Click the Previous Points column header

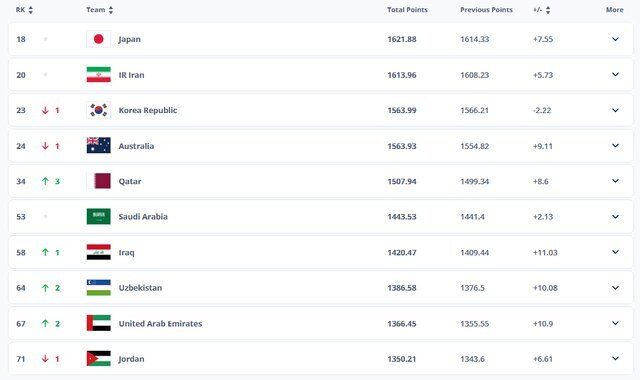tap(486, 10)
